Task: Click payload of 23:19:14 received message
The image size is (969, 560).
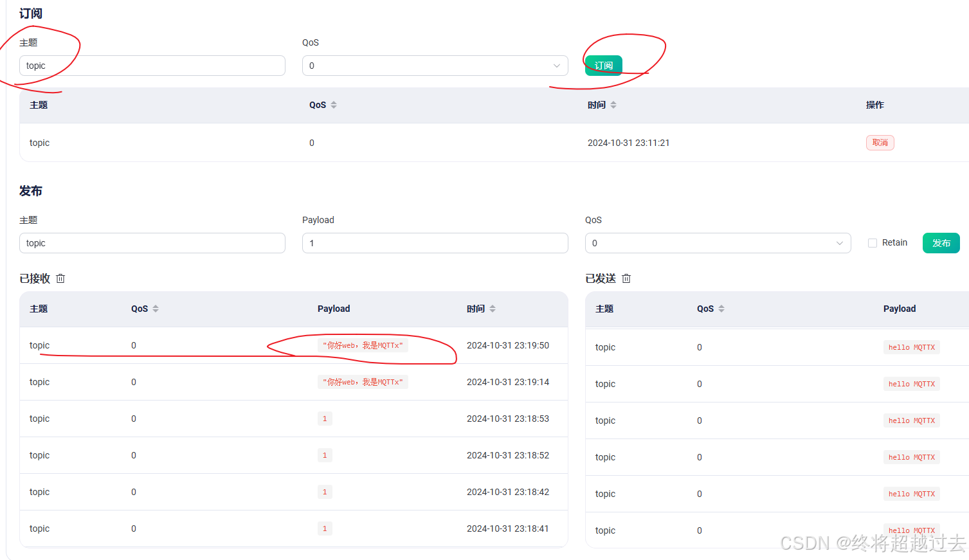Action: tap(363, 382)
